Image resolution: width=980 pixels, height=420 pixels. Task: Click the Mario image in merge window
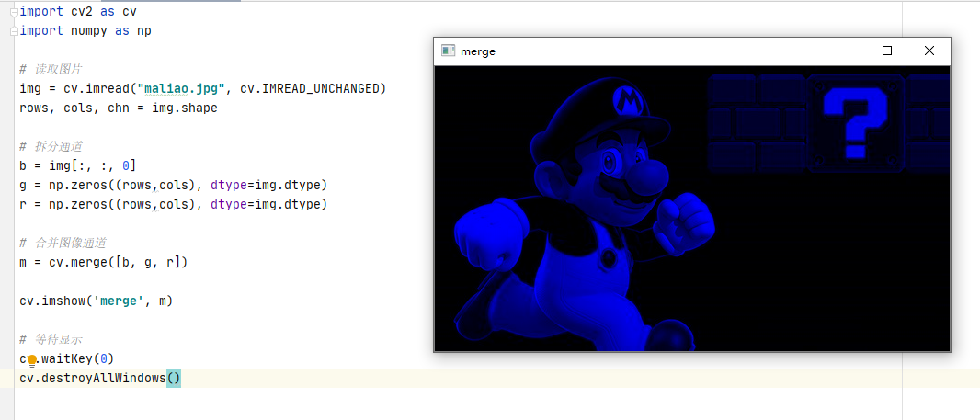pos(692,208)
